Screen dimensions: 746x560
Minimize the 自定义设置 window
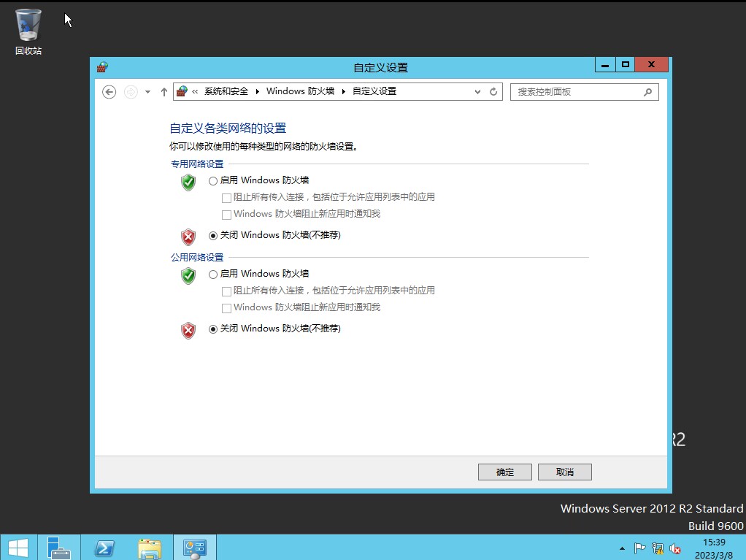pyautogui.click(x=605, y=65)
